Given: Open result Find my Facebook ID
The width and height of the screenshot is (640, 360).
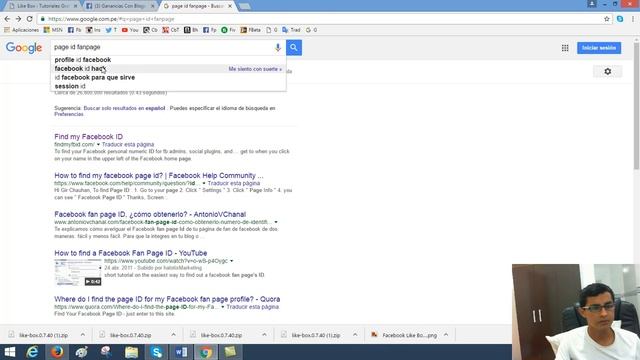Looking at the screenshot, I should (89, 137).
